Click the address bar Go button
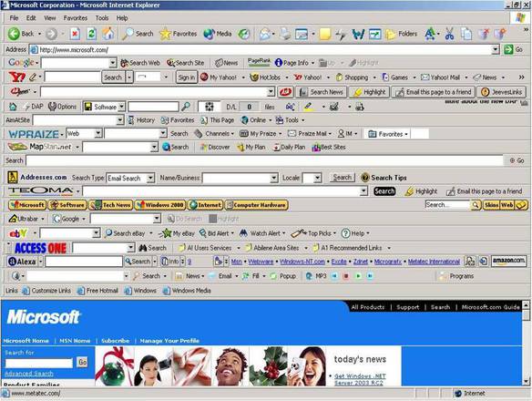 (x=514, y=49)
